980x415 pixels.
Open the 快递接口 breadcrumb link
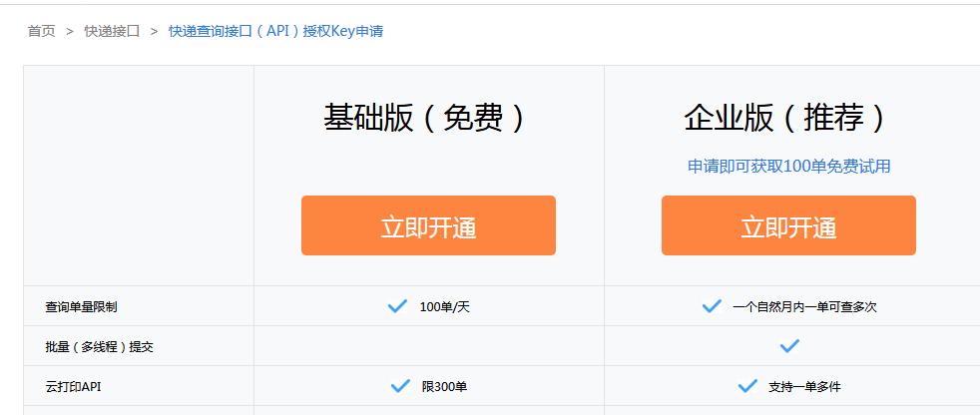tap(112, 31)
